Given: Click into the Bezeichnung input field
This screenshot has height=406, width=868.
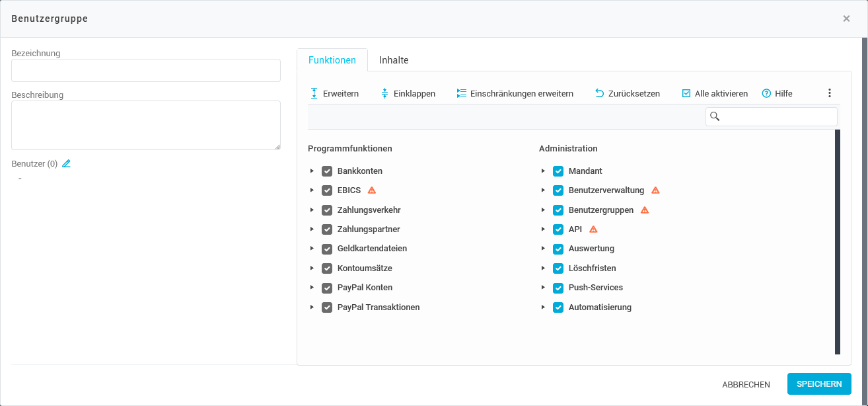Looking at the screenshot, I should pyautogui.click(x=146, y=71).
